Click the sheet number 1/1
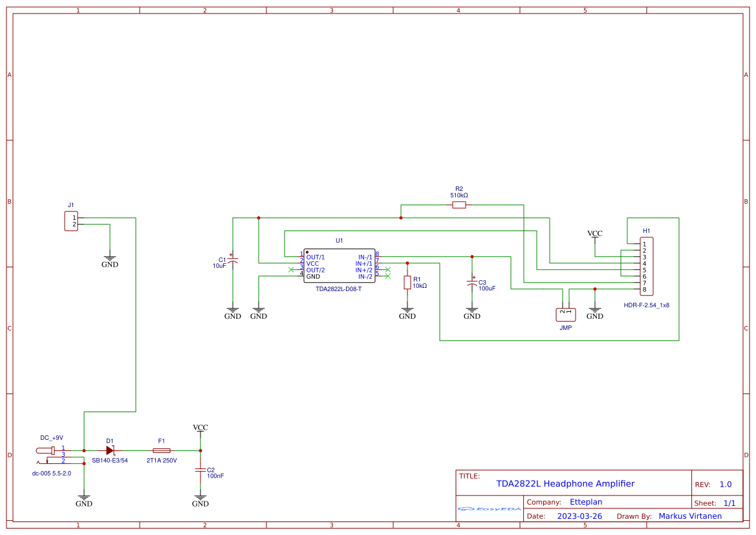 click(729, 503)
